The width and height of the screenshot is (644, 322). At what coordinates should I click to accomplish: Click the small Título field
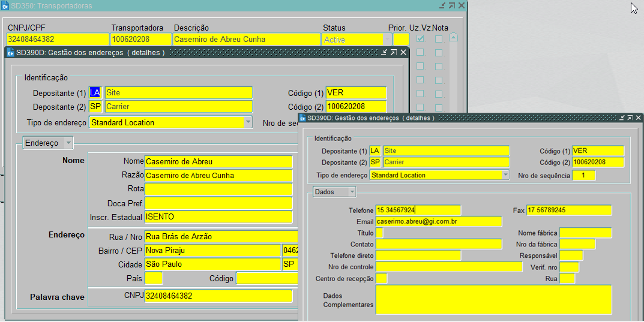[x=379, y=233]
